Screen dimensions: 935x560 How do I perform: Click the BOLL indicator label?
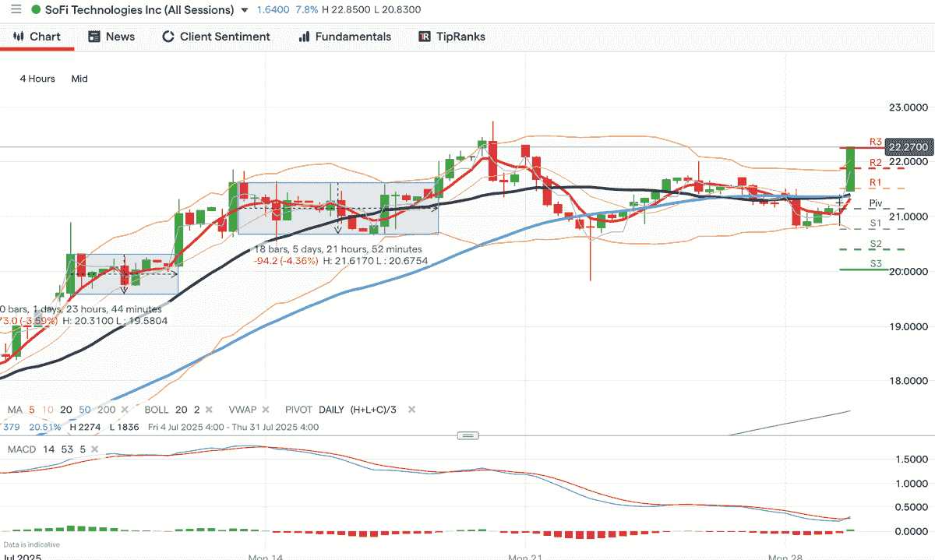click(157, 410)
